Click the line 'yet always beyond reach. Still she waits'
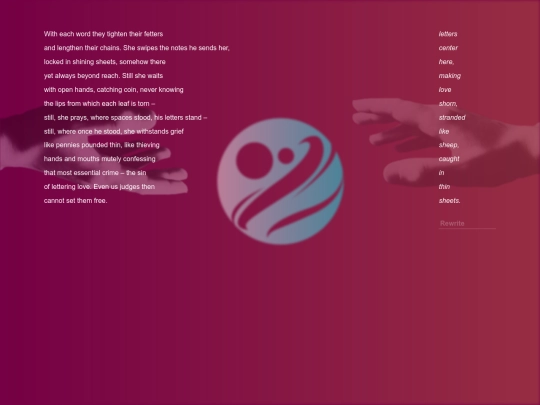 103,76
